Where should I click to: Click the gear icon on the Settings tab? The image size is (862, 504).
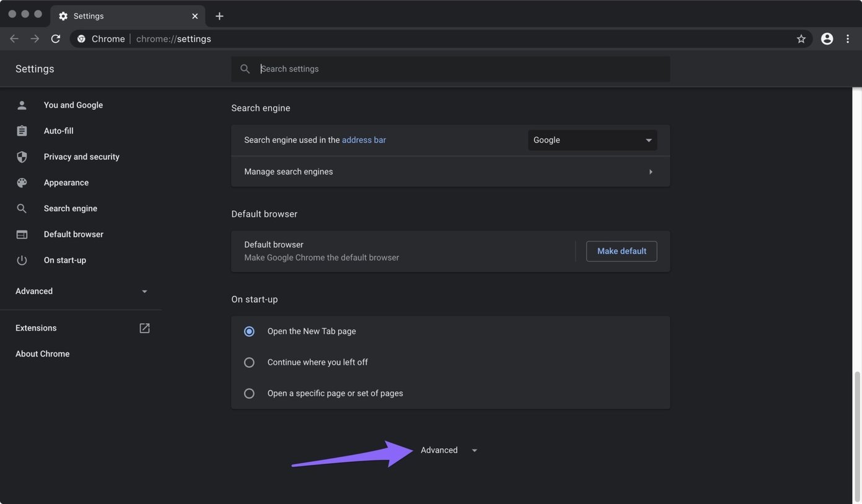click(63, 16)
